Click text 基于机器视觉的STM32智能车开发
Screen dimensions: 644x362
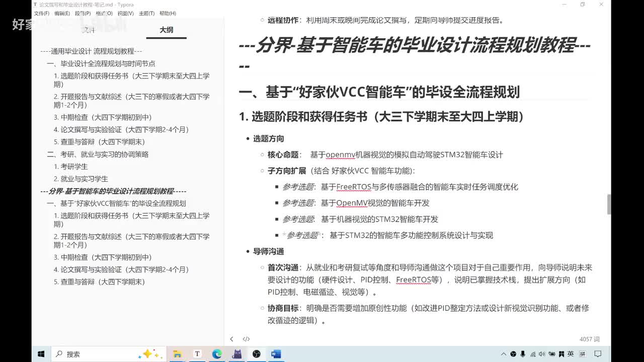[379, 219]
